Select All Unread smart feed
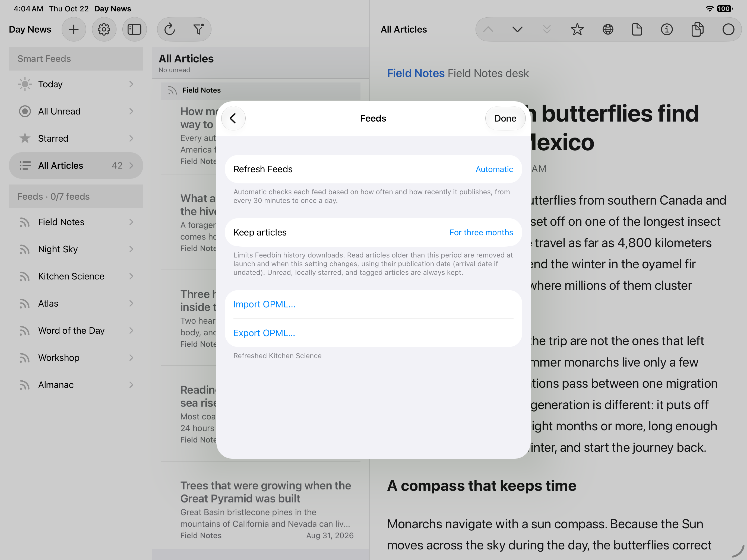This screenshot has height=560, width=747. pyautogui.click(x=76, y=112)
